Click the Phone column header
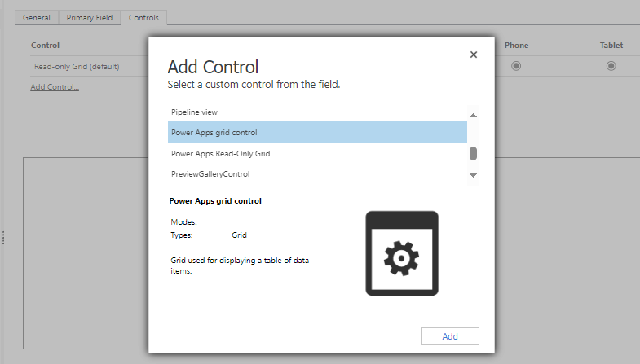 (516, 46)
